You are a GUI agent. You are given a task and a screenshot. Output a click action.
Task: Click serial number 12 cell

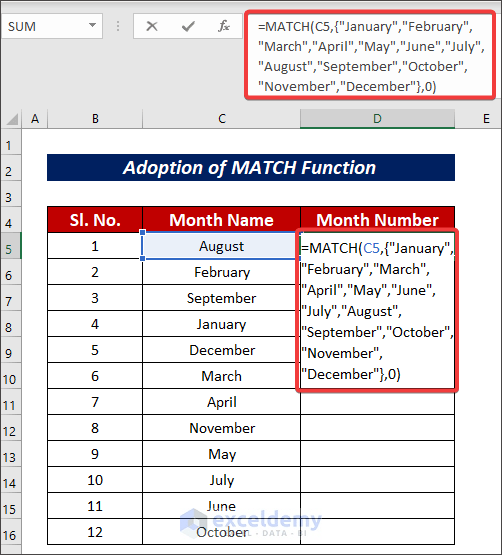95,532
